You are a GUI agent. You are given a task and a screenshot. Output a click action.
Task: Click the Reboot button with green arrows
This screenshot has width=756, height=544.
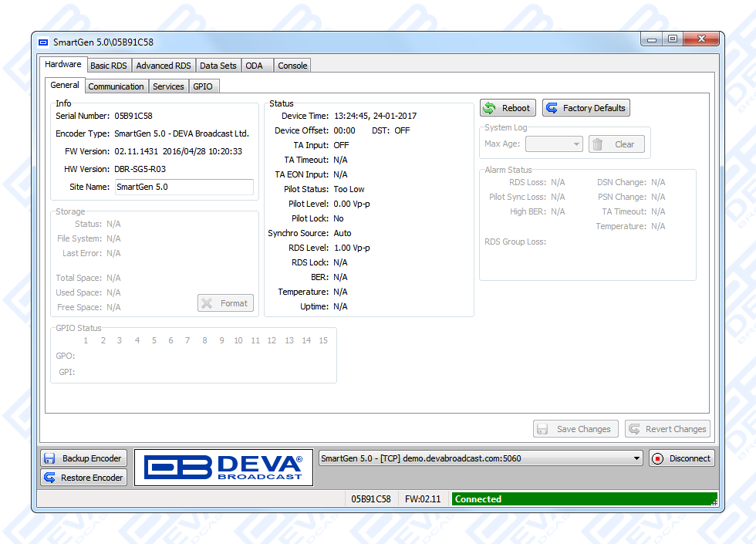point(508,108)
